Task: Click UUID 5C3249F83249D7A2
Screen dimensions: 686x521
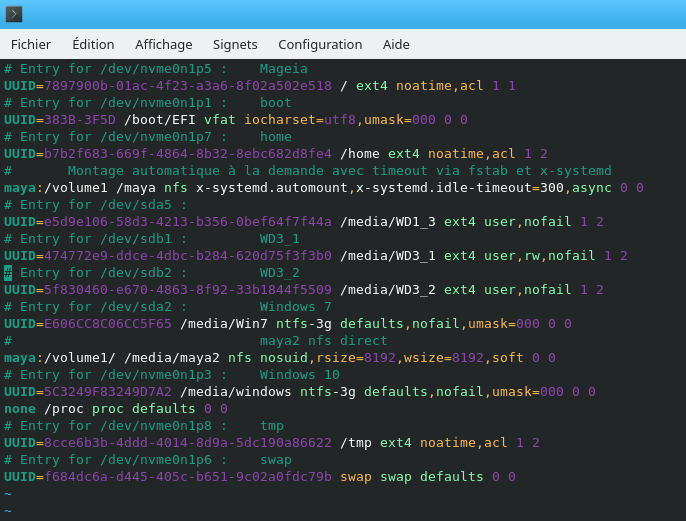Action: click(108, 392)
